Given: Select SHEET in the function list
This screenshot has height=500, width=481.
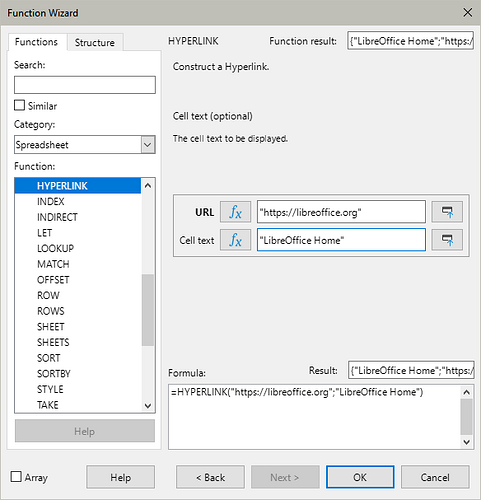Looking at the screenshot, I should (x=78, y=327).
